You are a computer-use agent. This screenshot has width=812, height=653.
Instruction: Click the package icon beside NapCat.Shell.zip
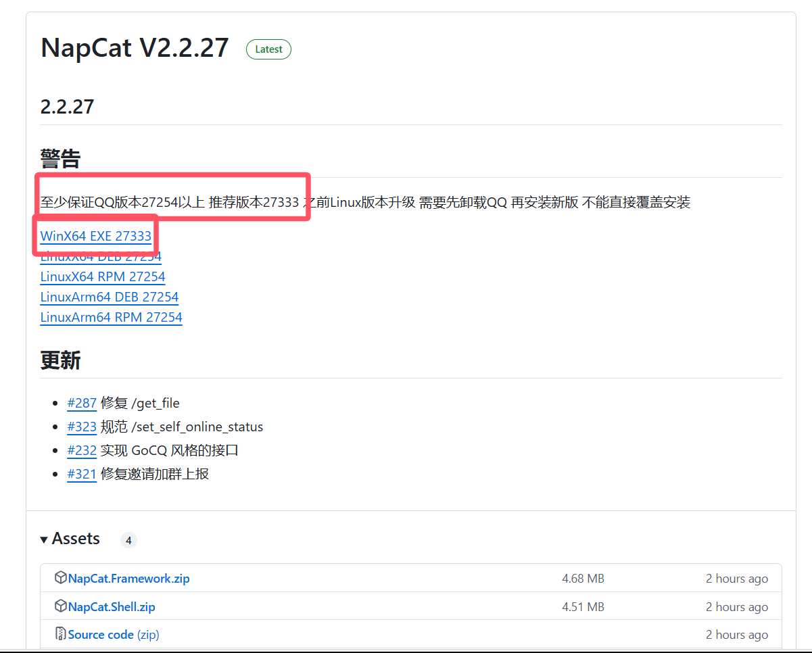pos(60,606)
